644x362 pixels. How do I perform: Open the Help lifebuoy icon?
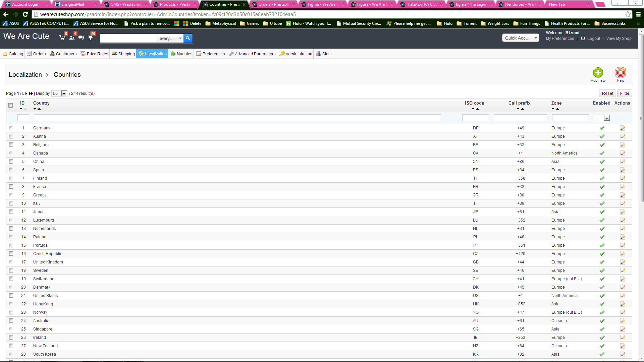[620, 73]
